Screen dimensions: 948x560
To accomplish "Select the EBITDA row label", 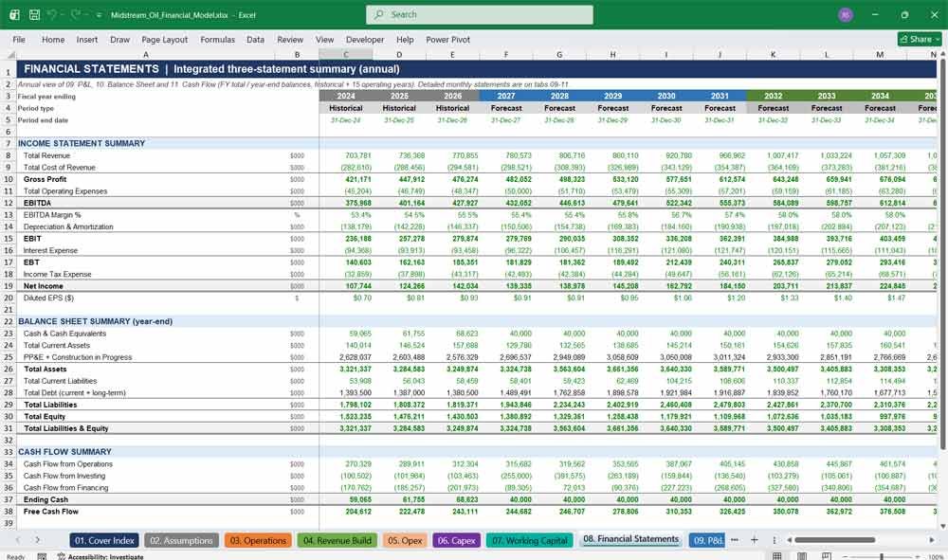I will tap(38, 203).
